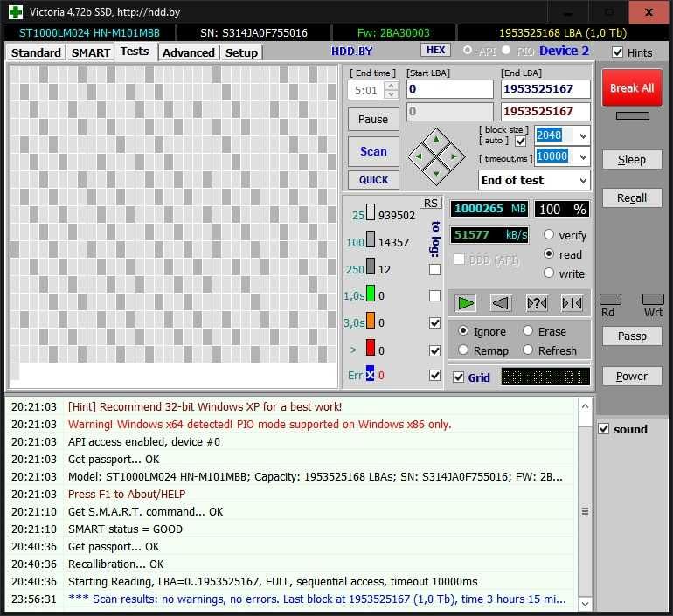Click the green cross Victoria app icon

tap(16, 11)
